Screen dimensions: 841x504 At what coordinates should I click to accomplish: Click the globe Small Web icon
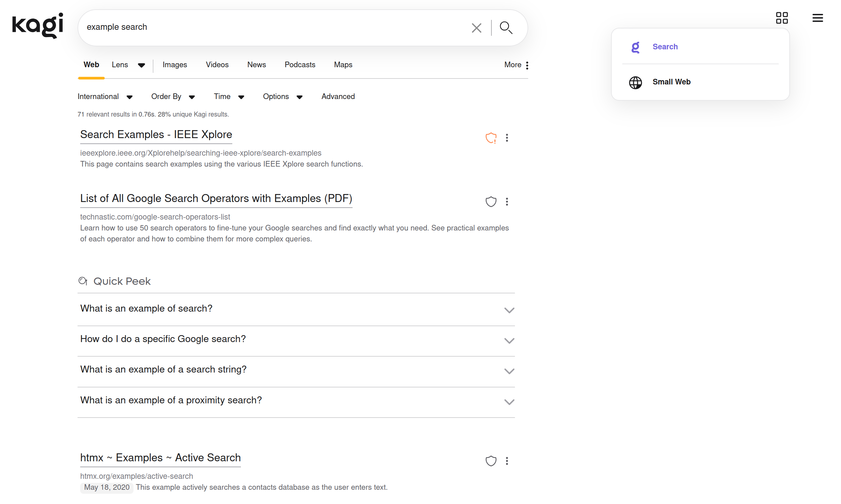[x=635, y=82]
